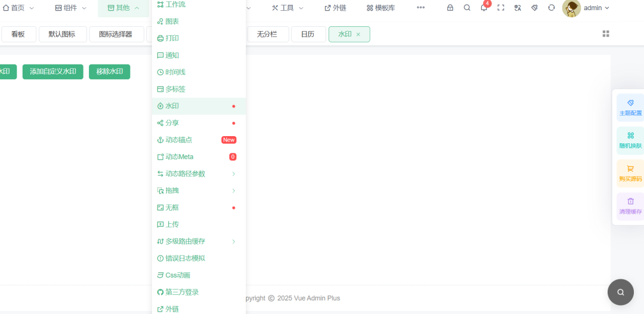Select 上传 menu item
This screenshot has height=314, width=644.
point(199,224)
